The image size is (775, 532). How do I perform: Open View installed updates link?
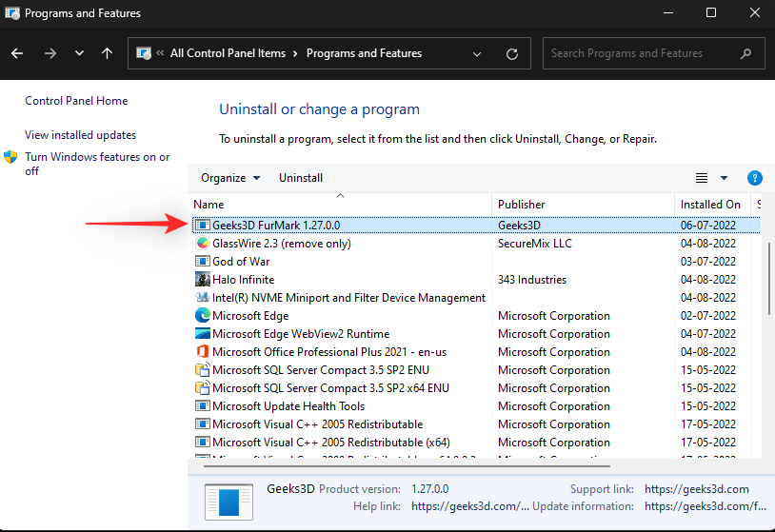(x=80, y=135)
